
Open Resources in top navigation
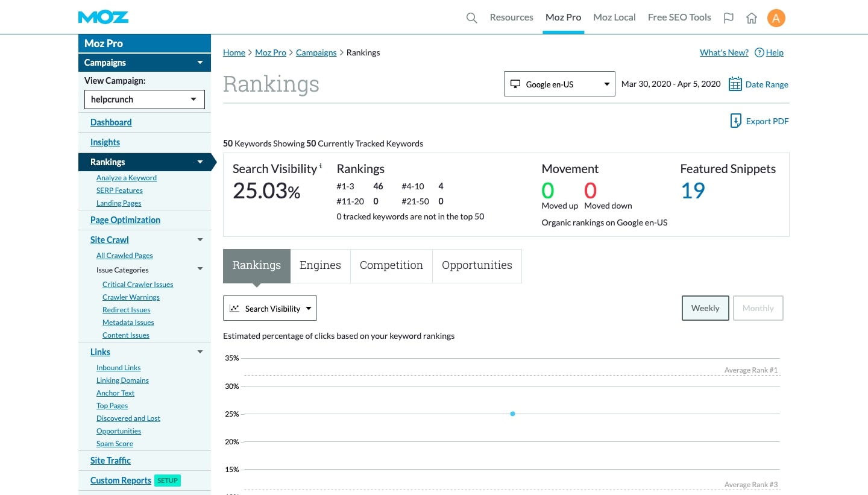click(511, 17)
